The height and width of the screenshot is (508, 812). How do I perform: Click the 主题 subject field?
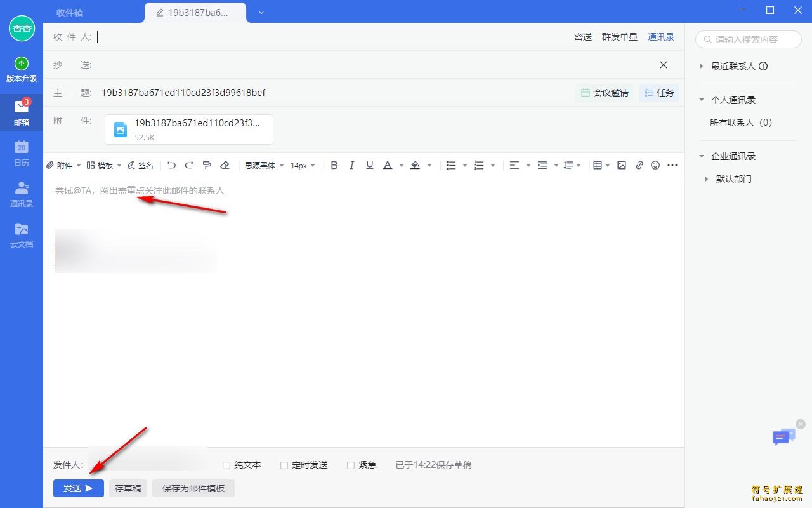pos(336,93)
